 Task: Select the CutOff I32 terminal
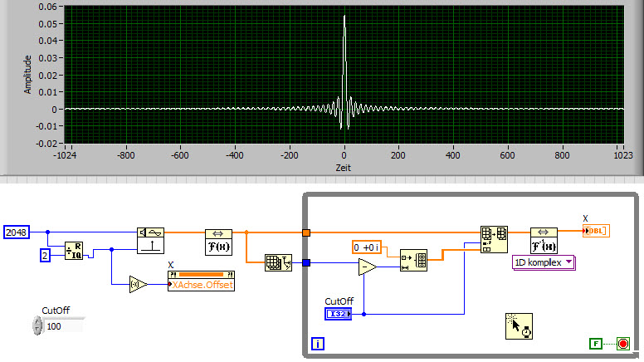click(x=338, y=314)
